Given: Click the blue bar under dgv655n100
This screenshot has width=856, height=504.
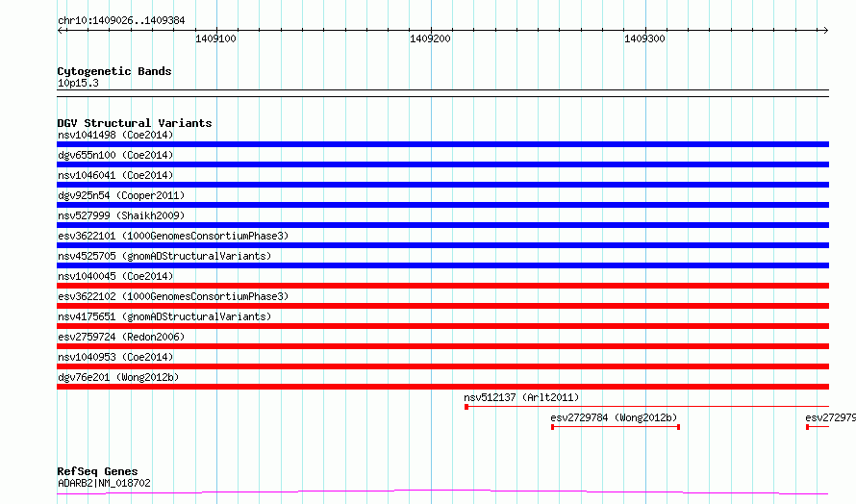Looking at the screenshot, I should (x=442, y=164).
